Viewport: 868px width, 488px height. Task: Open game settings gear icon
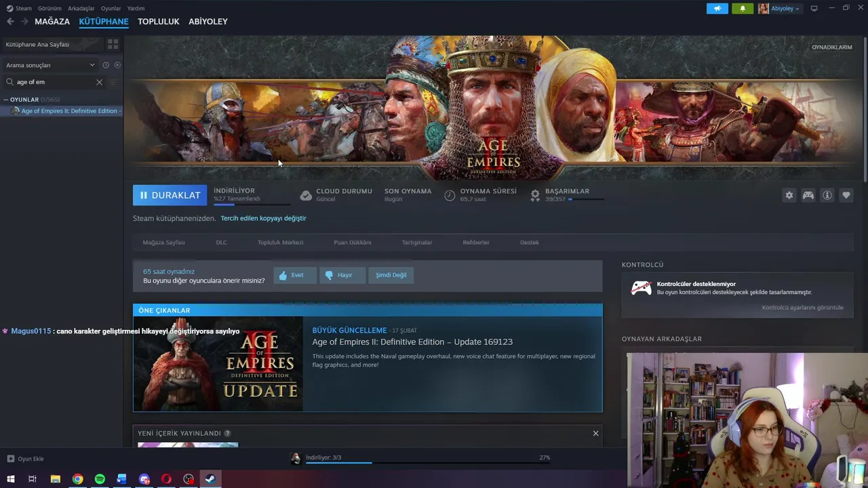tap(789, 195)
